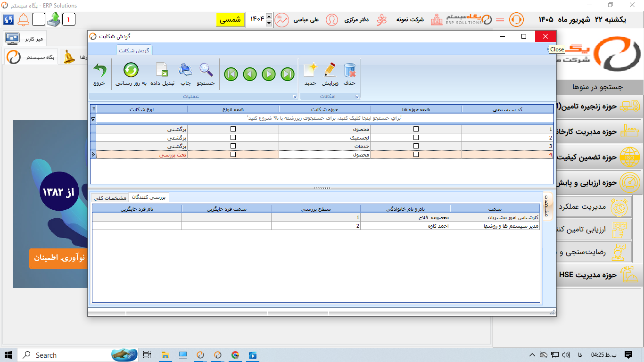Image resolution: width=644 pixels, height=362 pixels.
Task: Open the جستجو magnifier search icon
Action: (206, 70)
